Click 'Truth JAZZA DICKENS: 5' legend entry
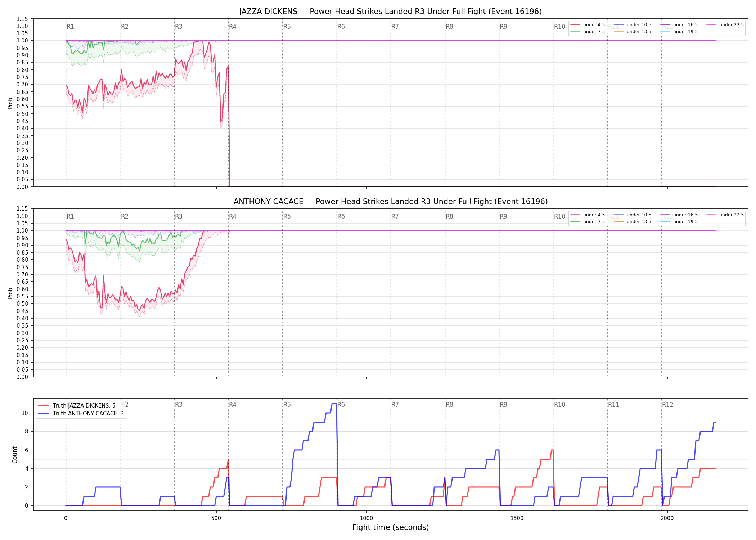This screenshot has height=540, width=756. [x=77, y=406]
